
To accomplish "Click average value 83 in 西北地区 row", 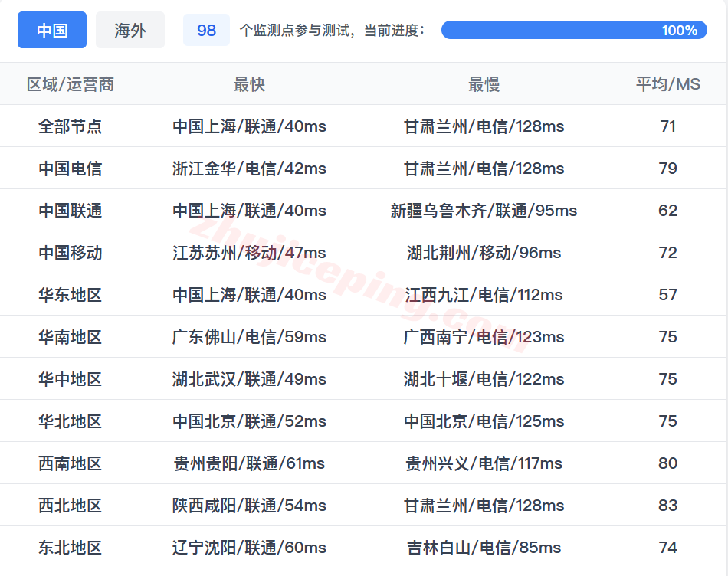I will [667, 506].
